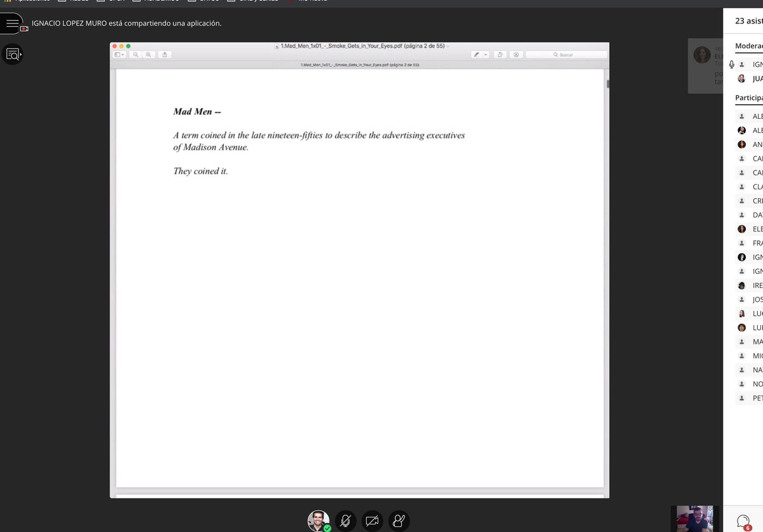Image resolution: width=763 pixels, height=532 pixels.
Task: Click the avatar photo of participant ELE
Action: pyautogui.click(x=741, y=229)
